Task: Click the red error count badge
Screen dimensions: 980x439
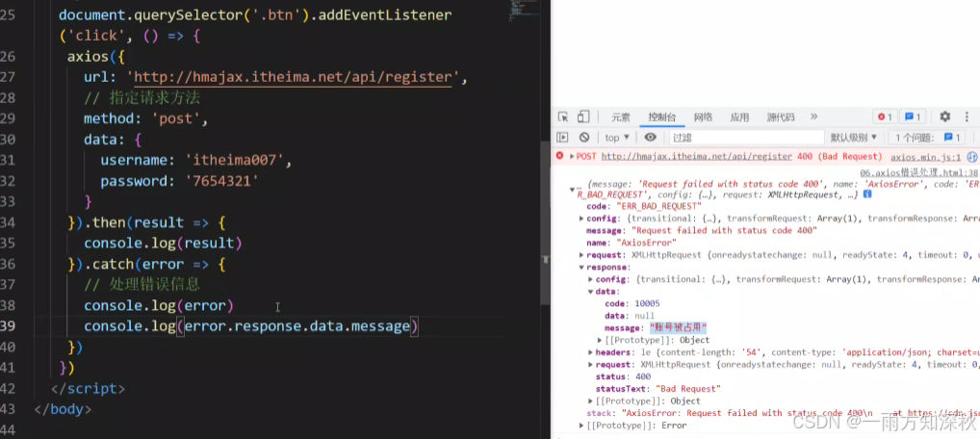Action: (x=885, y=116)
